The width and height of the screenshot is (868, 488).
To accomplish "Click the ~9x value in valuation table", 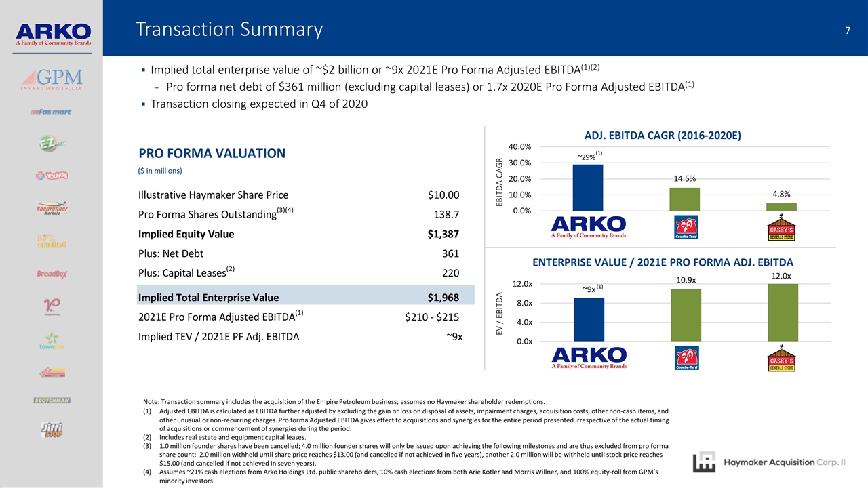I will tap(454, 336).
